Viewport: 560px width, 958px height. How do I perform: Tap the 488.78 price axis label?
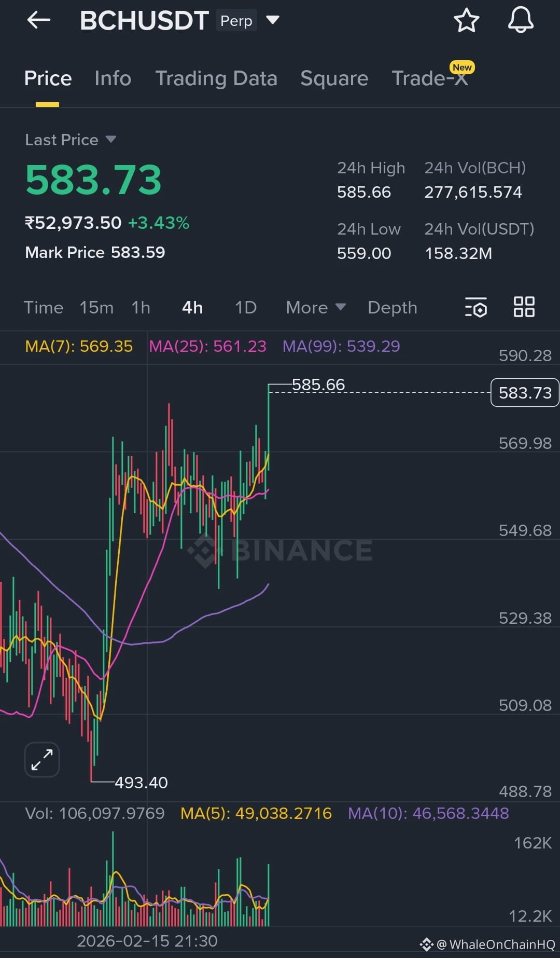pyautogui.click(x=525, y=791)
